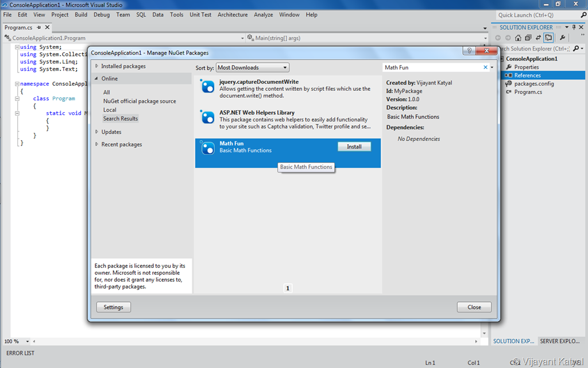Image resolution: width=588 pixels, height=368 pixels.
Task: Clear the Math Fun search text
Action: (x=485, y=67)
